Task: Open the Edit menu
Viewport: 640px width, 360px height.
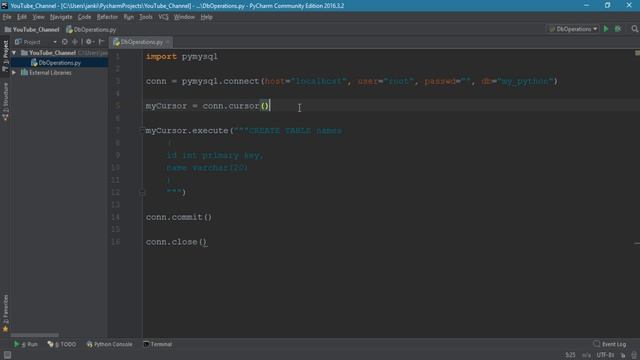Action: pos(22,17)
